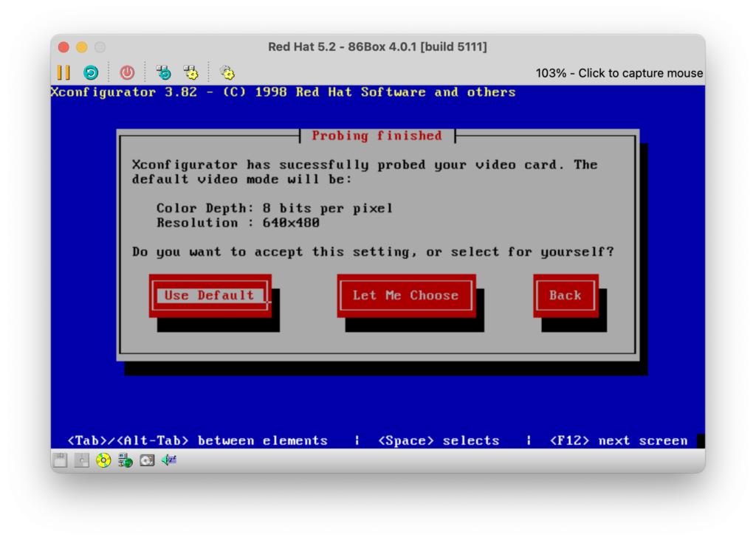Click the 5.25-inch floppy drive status icon
Screen dimensions: 756x540
(x=82, y=460)
